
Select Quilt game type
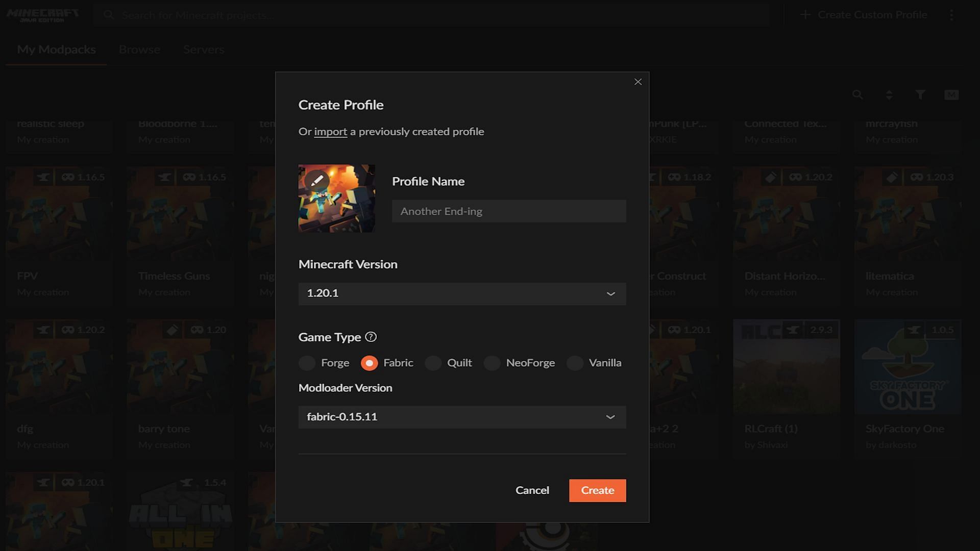433,363
